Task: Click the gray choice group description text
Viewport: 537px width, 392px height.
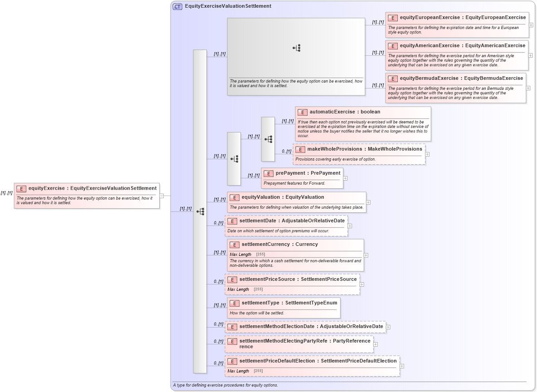Action: pos(296,83)
